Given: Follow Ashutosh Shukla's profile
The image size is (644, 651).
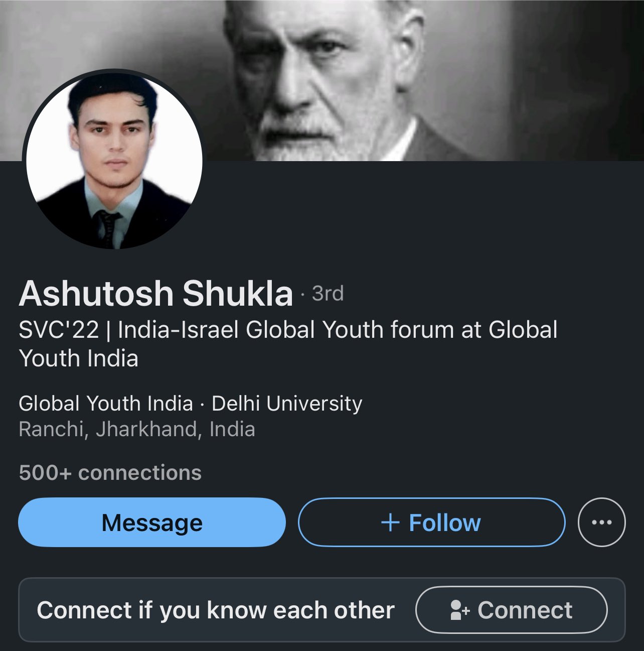Looking at the screenshot, I should tap(431, 522).
